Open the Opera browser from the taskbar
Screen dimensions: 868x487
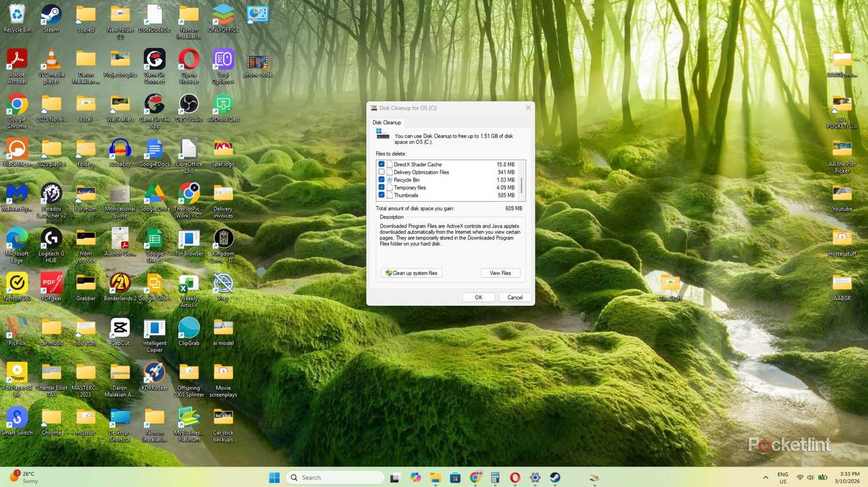coord(514,477)
